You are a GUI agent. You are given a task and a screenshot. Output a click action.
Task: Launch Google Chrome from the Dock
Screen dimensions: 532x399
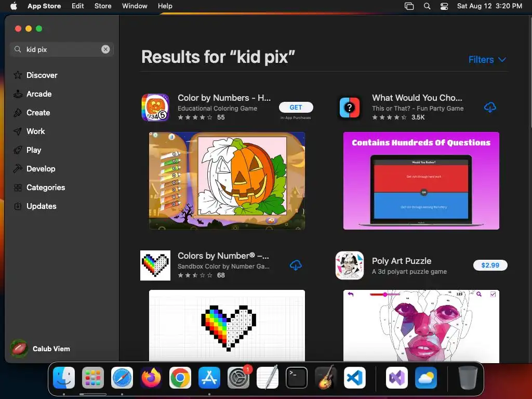tap(180, 378)
